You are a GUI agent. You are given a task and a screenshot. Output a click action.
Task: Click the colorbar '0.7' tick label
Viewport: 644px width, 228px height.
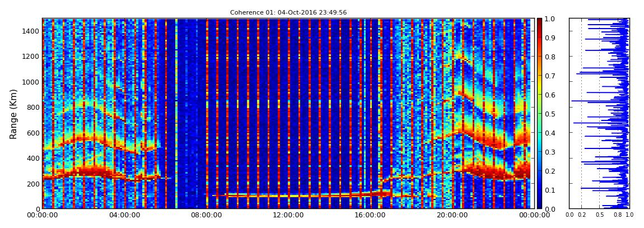pos(549,76)
